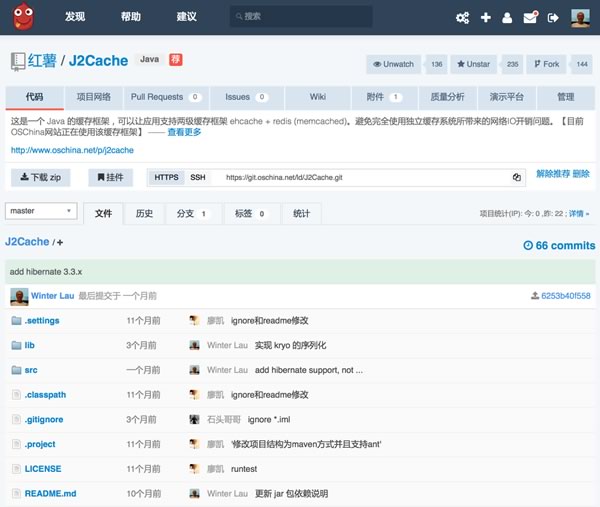Switch to the 分支 sub-tab
Viewport: 600px width, 507px height.
(193, 214)
